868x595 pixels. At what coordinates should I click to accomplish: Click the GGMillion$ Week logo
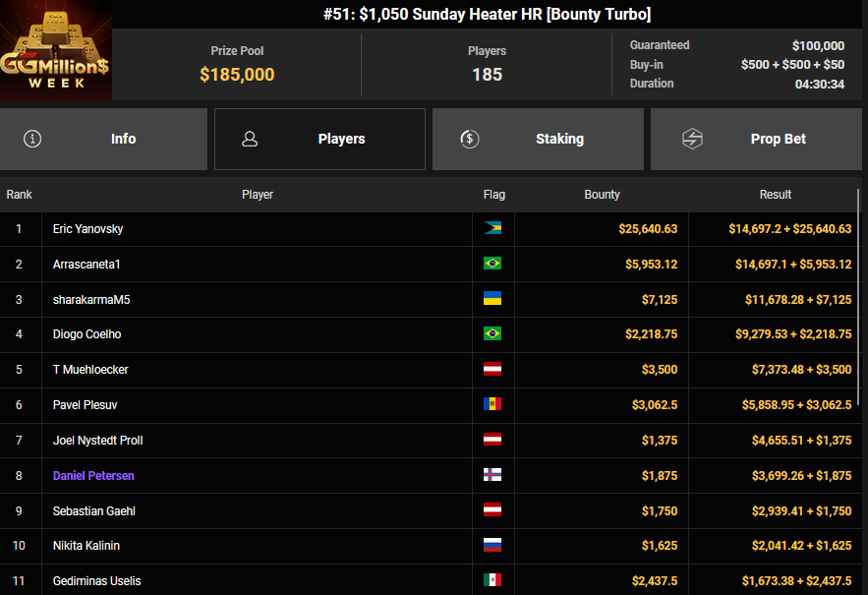click(56, 51)
